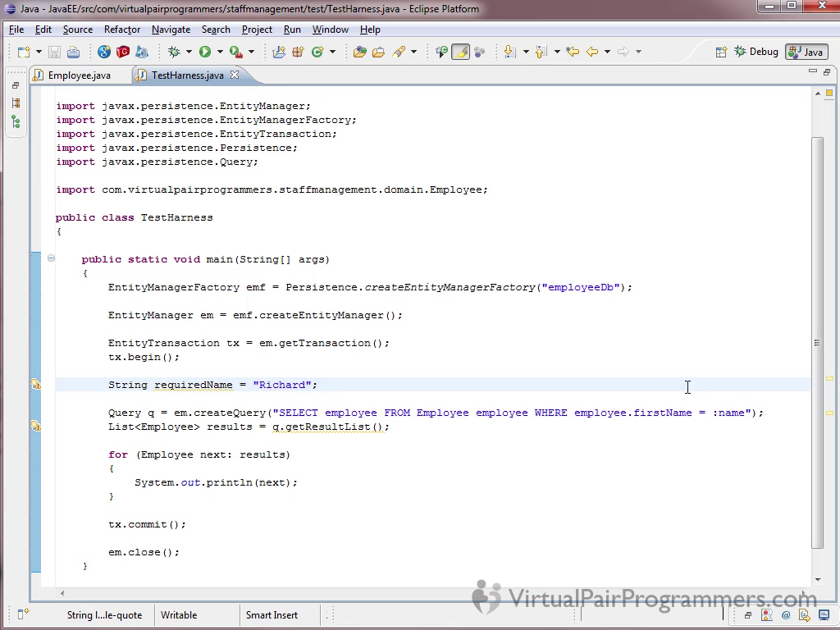Click the toolbar icon right of Mark Occurrences
Viewport: 840px width, 630px height.
click(479, 52)
